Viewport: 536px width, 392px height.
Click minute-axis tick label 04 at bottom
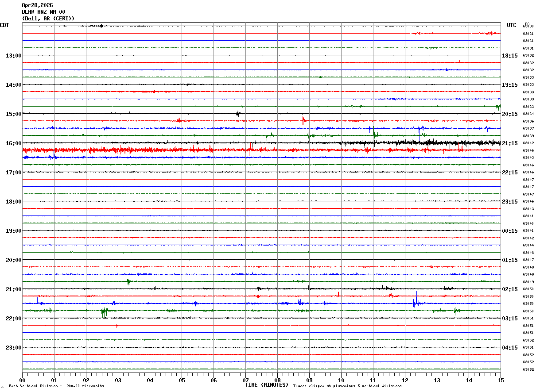tap(150, 380)
